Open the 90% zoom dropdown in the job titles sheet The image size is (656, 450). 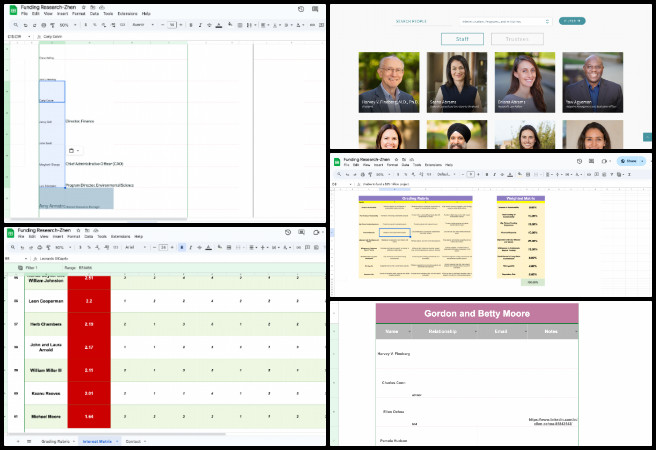(x=68, y=25)
